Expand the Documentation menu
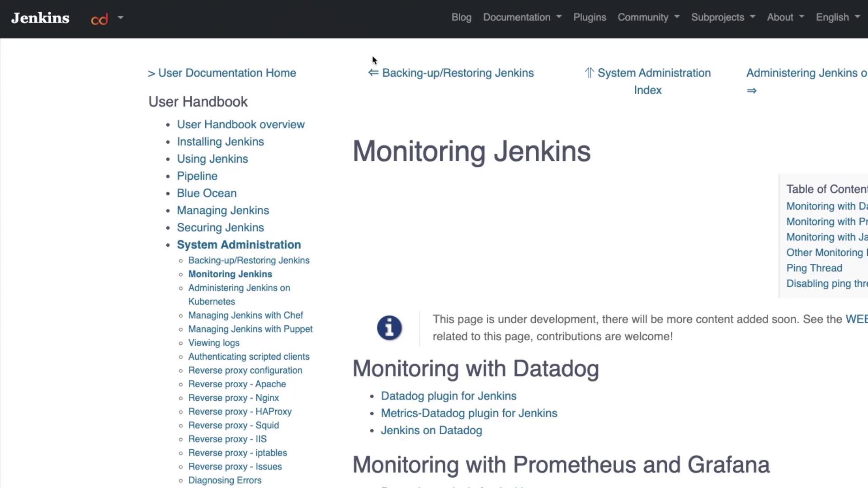 coord(522,17)
